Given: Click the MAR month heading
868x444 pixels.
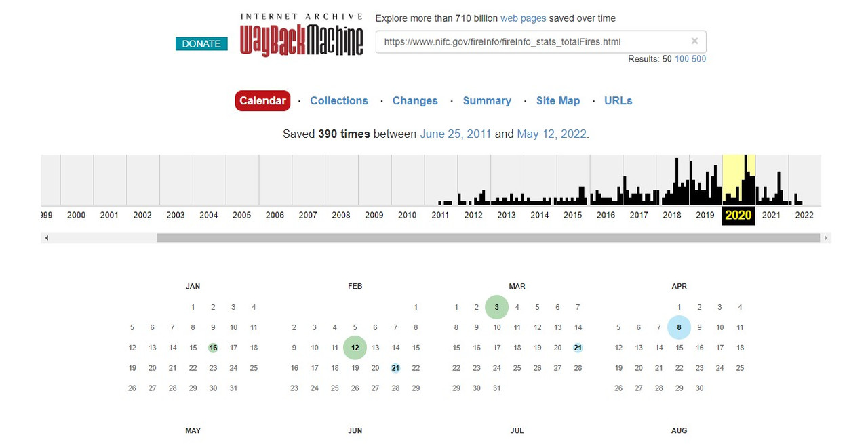Looking at the screenshot, I should tap(517, 286).
